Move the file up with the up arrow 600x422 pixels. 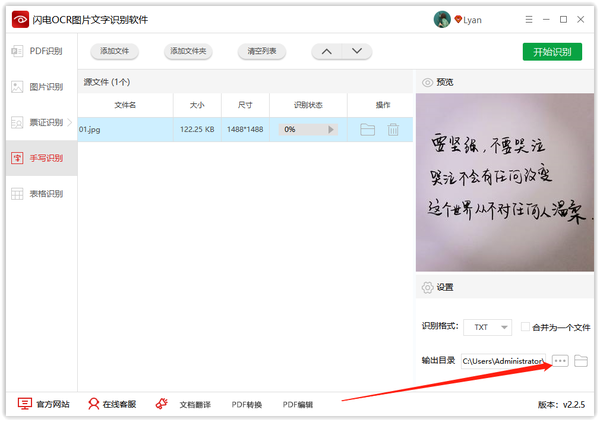coord(326,52)
